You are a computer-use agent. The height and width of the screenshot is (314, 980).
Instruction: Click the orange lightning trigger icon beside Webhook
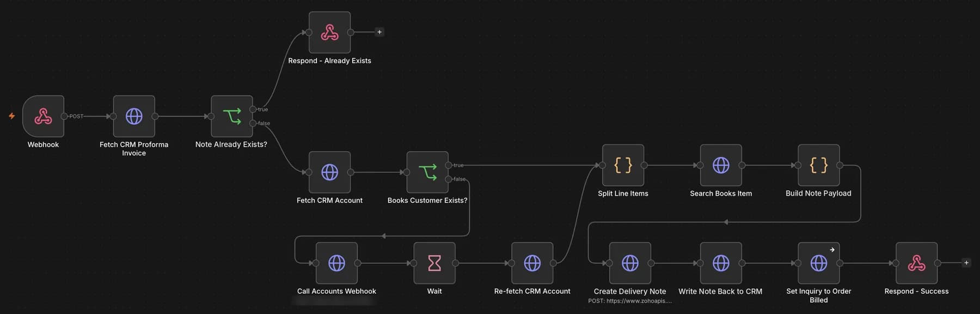[11, 116]
